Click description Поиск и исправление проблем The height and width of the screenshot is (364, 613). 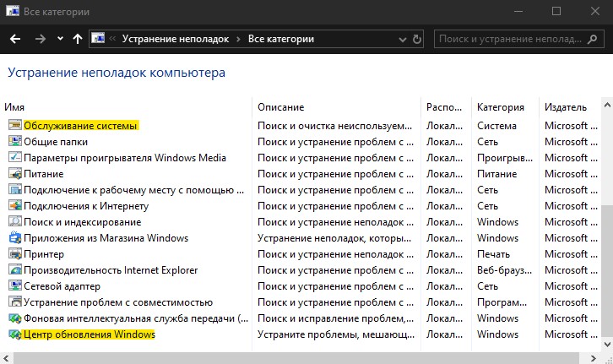tap(335, 318)
